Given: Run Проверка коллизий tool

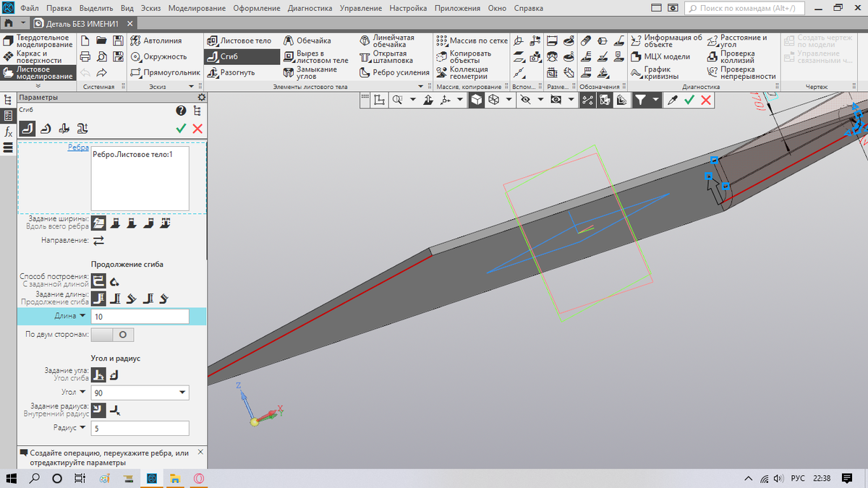Looking at the screenshot, I should [x=731, y=56].
